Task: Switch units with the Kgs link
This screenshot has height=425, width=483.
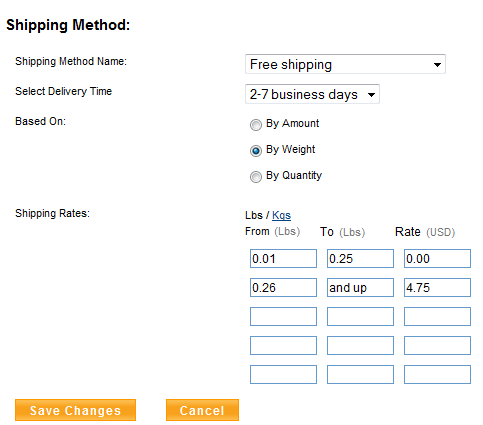Action: [x=281, y=215]
